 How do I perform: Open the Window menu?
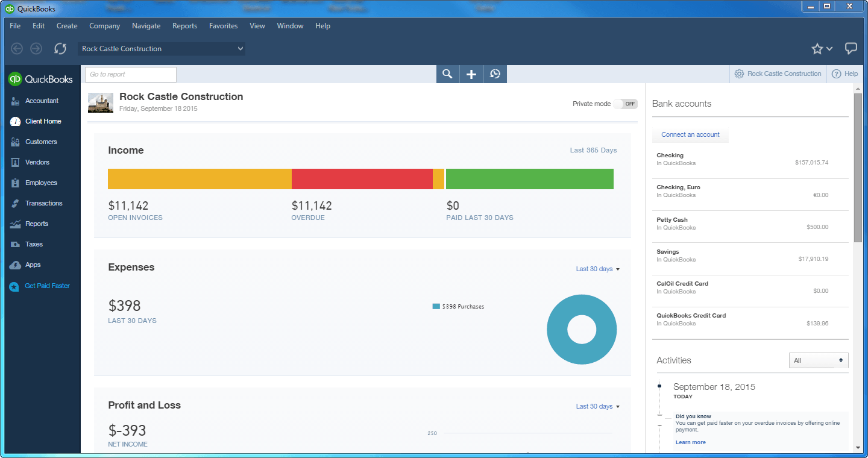[290, 26]
